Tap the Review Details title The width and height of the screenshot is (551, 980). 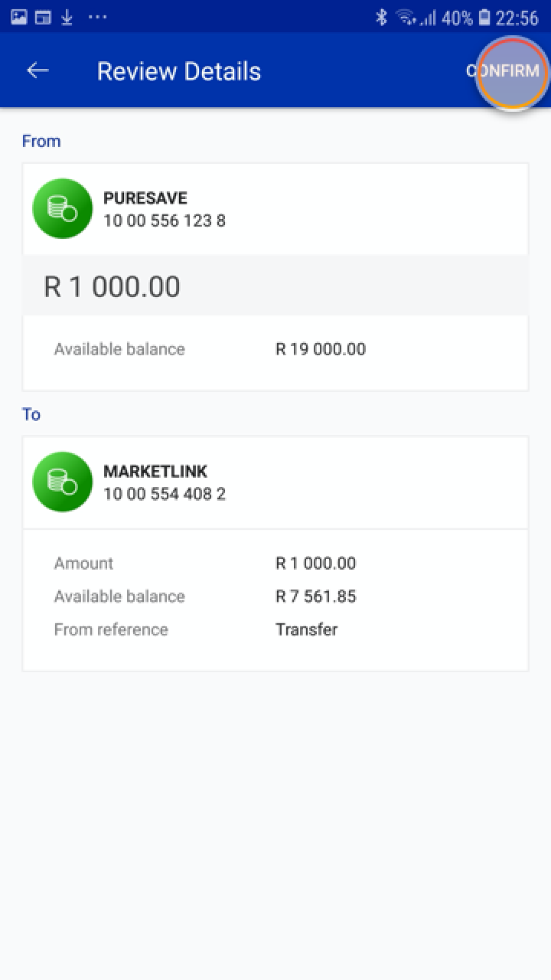tap(179, 71)
